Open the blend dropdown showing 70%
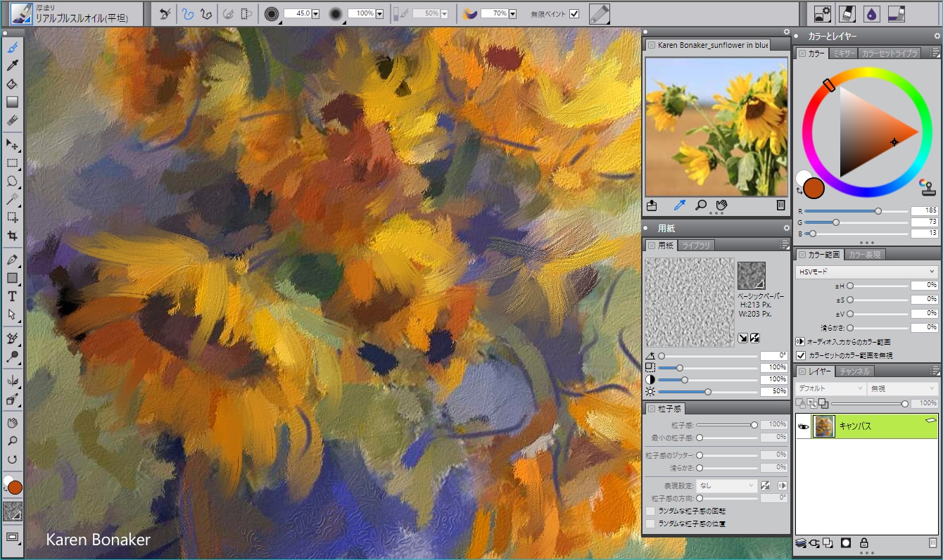Image resolution: width=943 pixels, height=560 pixels. tap(512, 13)
